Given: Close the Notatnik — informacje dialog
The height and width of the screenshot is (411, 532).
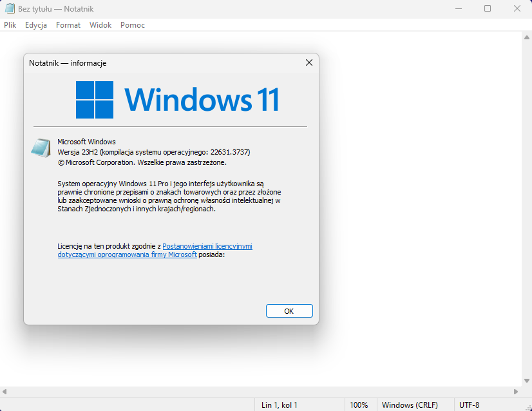Looking at the screenshot, I should click(309, 63).
